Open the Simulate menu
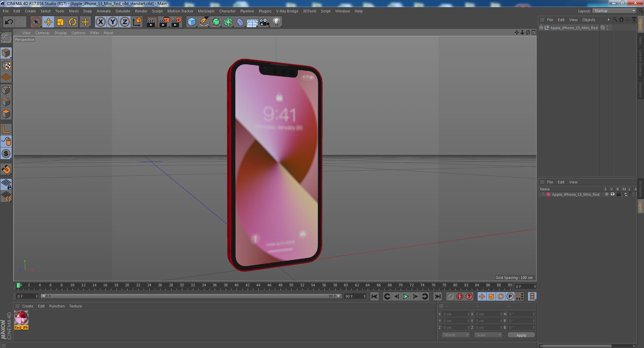The width and height of the screenshot is (644, 348). click(x=122, y=11)
